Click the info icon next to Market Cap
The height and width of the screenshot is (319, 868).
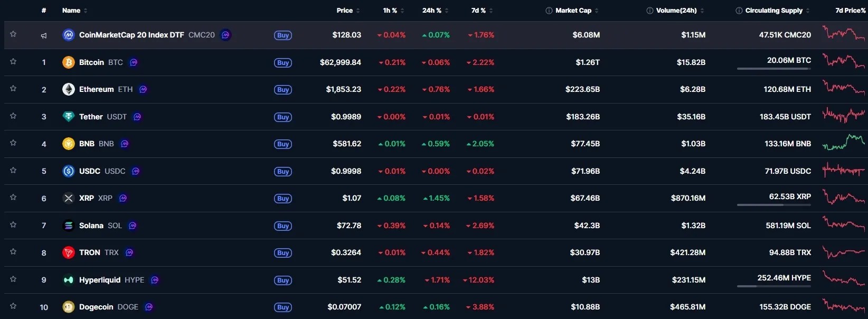(x=549, y=11)
